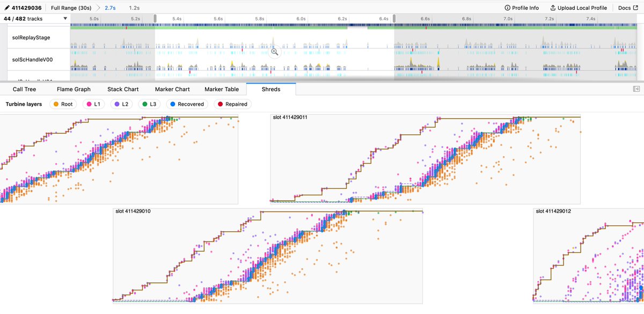Click the 6.0s time ruler label
Screen dimensions: 644x314
pos(301,19)
